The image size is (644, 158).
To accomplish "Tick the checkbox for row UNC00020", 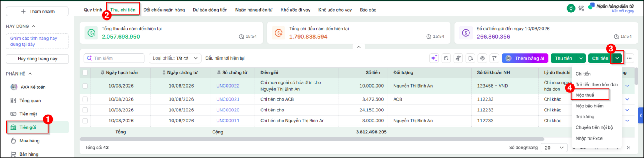I will click(85, 110).
